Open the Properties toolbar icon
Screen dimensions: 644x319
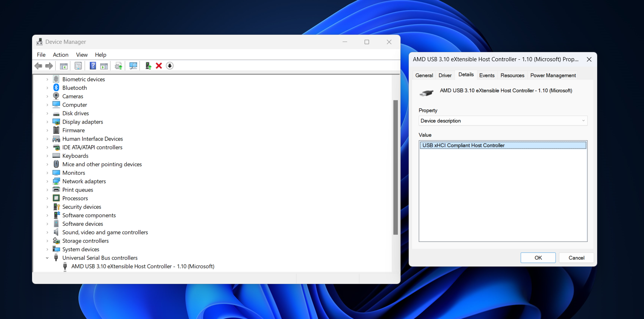click(78, 66)
